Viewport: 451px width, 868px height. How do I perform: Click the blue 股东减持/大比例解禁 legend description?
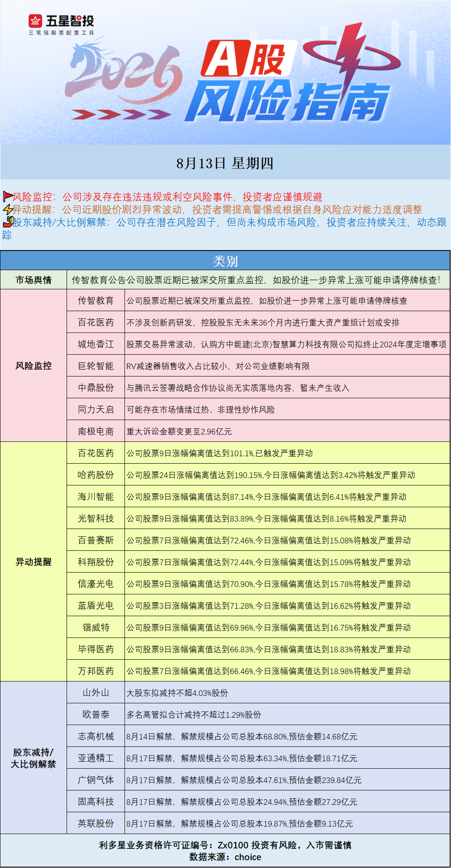(x=225, y=228)
